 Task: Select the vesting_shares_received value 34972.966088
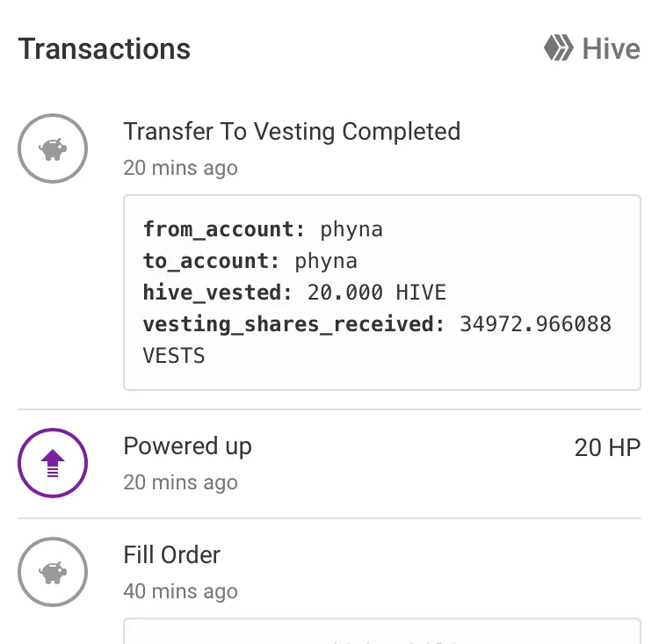click(x=535, y=324)
